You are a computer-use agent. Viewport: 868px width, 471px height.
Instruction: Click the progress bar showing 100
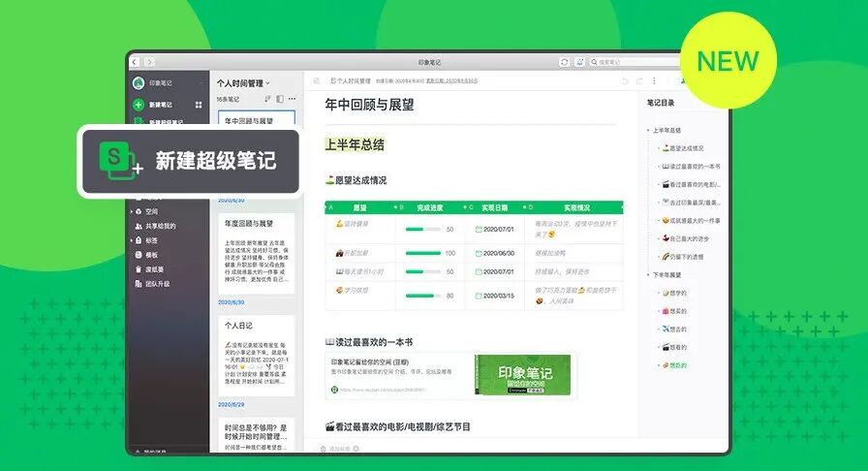[x=423, y=253]
